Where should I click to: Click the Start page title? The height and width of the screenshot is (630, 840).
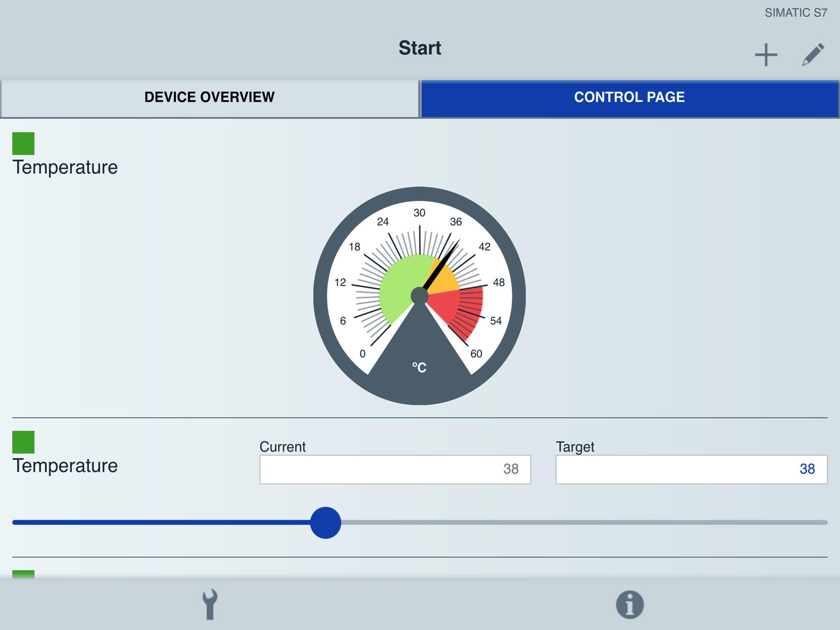click(420, 48)
